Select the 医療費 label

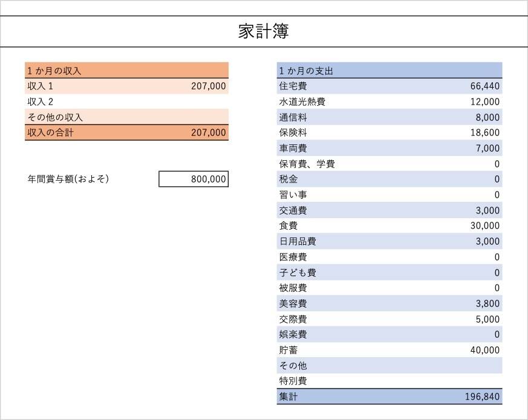293,257
